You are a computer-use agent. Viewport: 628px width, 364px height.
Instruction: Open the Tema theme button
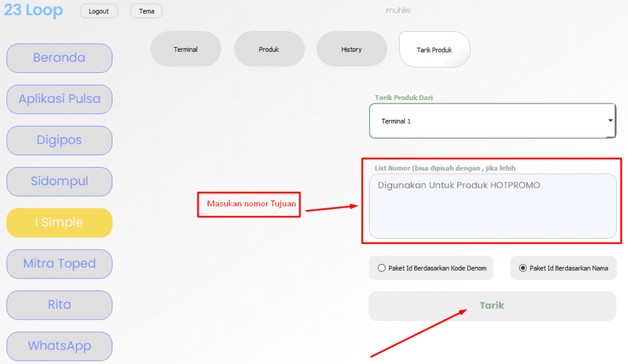[146, 11]
